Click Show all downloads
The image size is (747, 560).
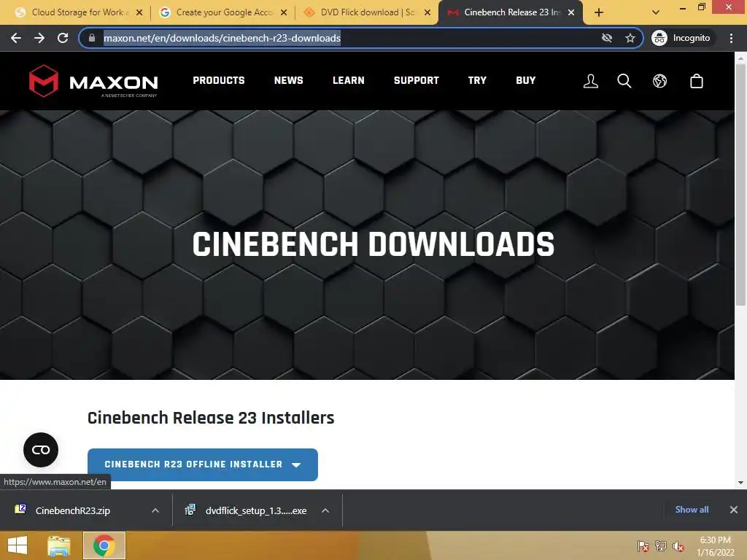click(x=692, y=510)
